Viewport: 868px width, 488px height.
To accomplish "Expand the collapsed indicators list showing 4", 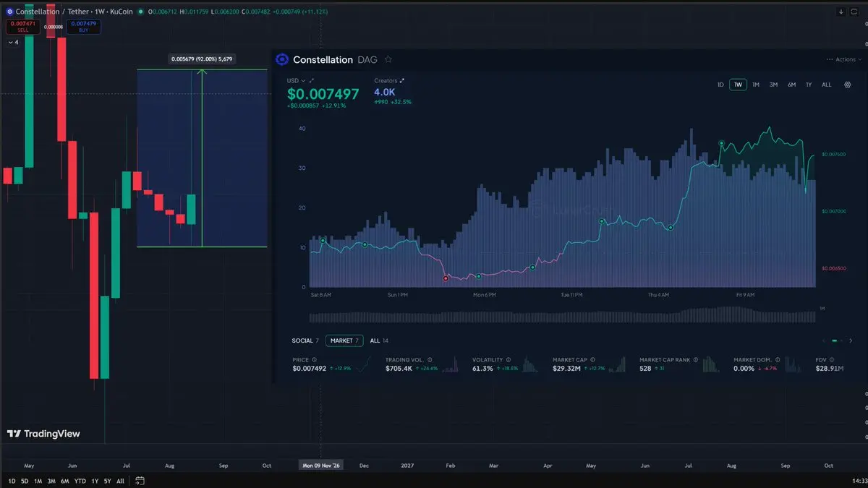I will point(13,43).
